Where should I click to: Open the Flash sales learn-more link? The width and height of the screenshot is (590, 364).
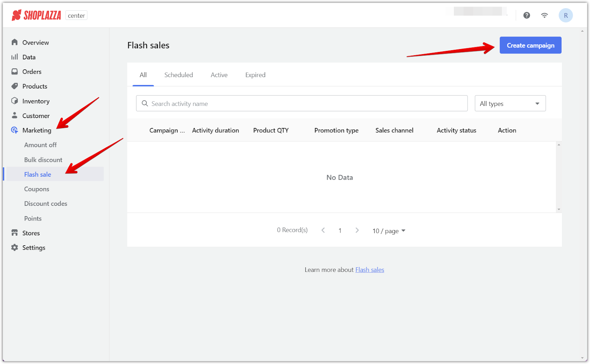tap(369, 270)
